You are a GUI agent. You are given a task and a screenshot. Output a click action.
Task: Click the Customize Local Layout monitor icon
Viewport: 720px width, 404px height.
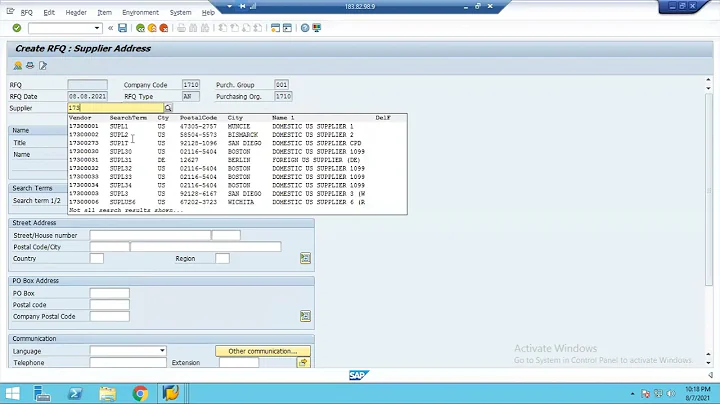(x=317, y=28)
